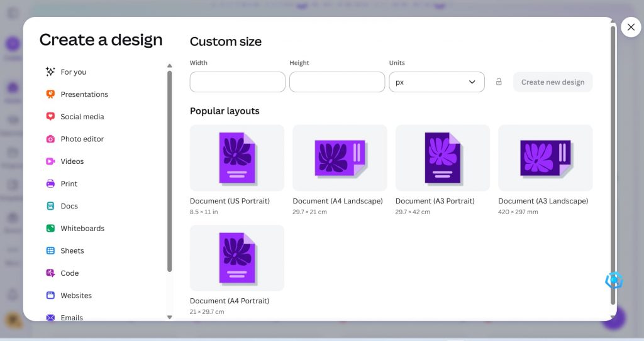Click the Whiteboards icon
Screen dimensions: 644x341
click(x=50, y=228)
